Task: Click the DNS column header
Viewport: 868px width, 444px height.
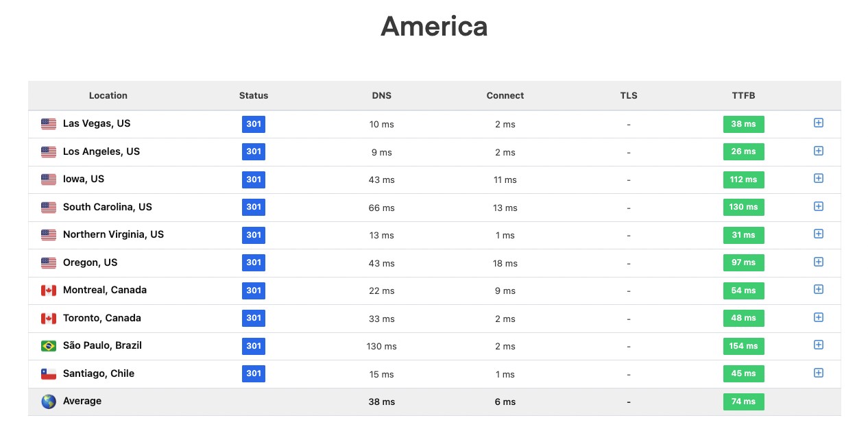Action: click(x=382, y=96)
